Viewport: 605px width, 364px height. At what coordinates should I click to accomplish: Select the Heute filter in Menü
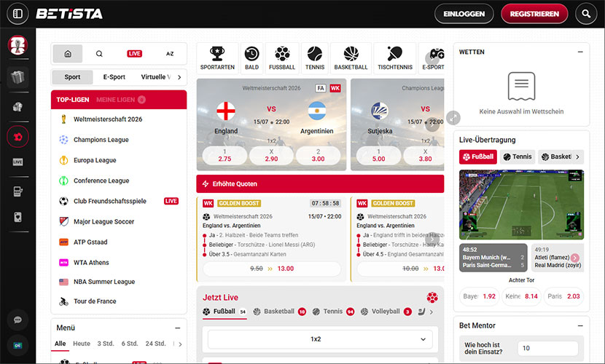point(82,344)
